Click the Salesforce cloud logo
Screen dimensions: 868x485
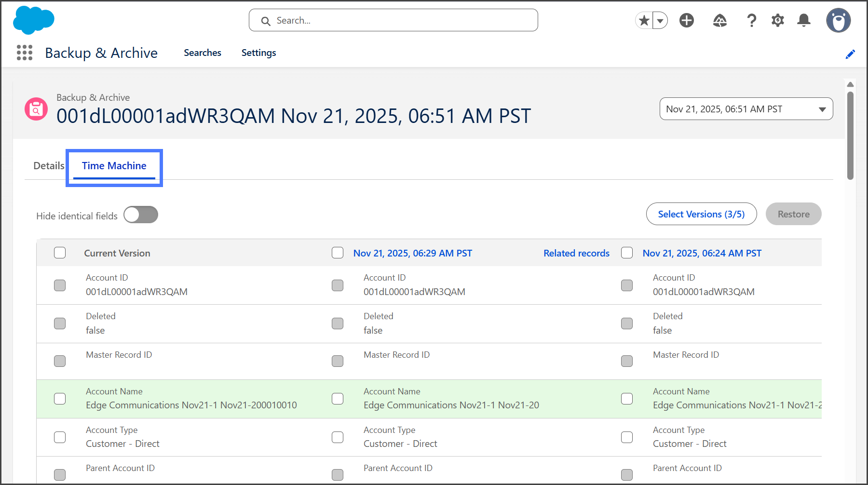coord(33,20)
